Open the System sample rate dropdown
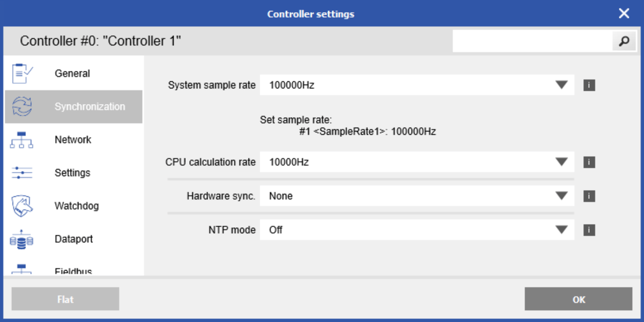The width and height of the screenshot is (644, 322). pyautogui.click(x=562, y=85)
